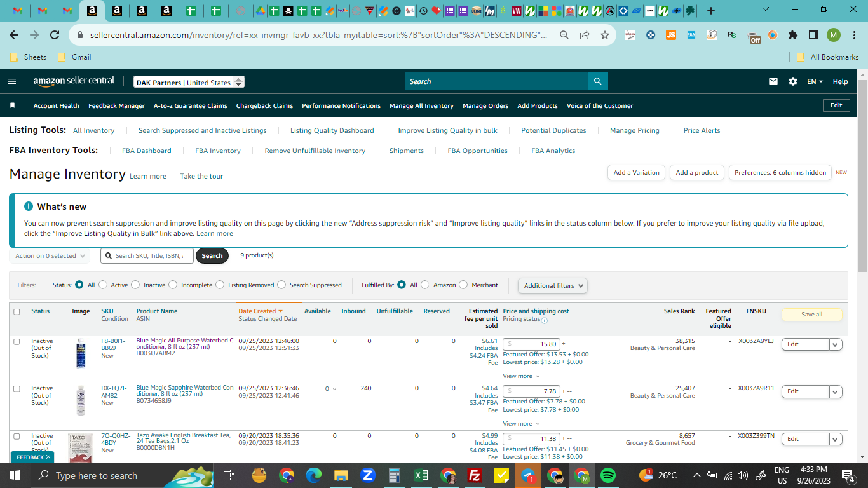The width and height of the screenshot is (868, 488).
Task: Open the messages envelope icon
Action: [x=773, y=81]
